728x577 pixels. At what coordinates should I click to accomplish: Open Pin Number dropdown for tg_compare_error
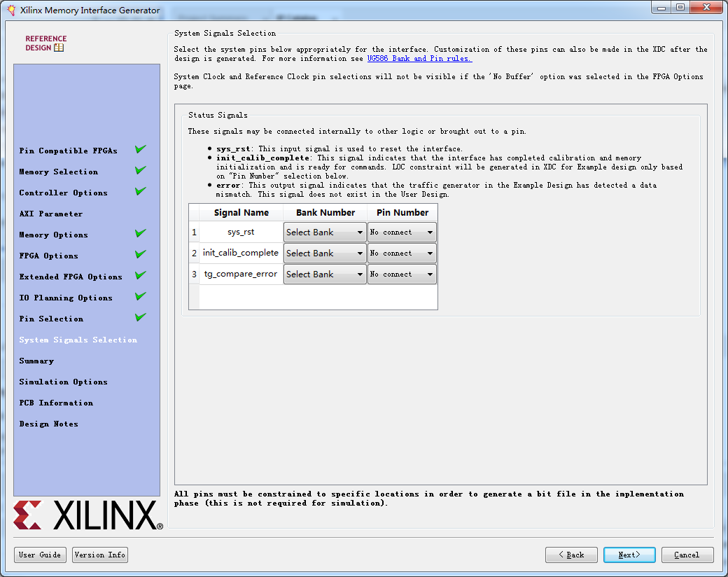click(x=402, y=274)
